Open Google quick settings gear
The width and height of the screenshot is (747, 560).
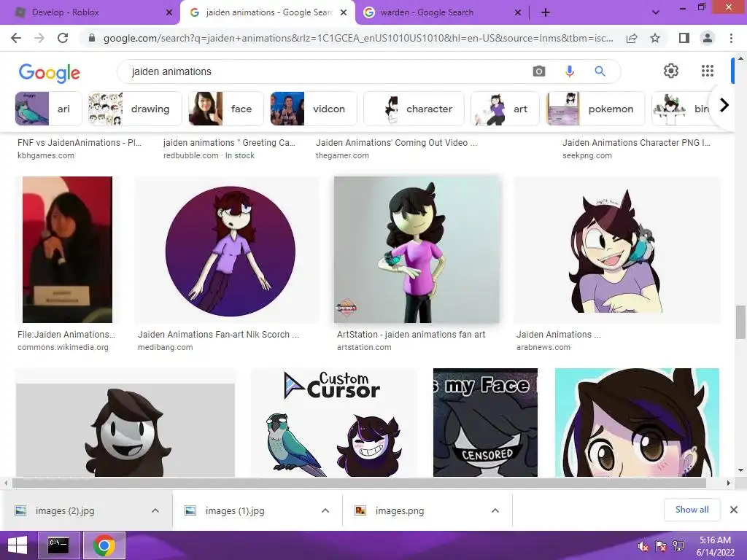click(671, 71)
